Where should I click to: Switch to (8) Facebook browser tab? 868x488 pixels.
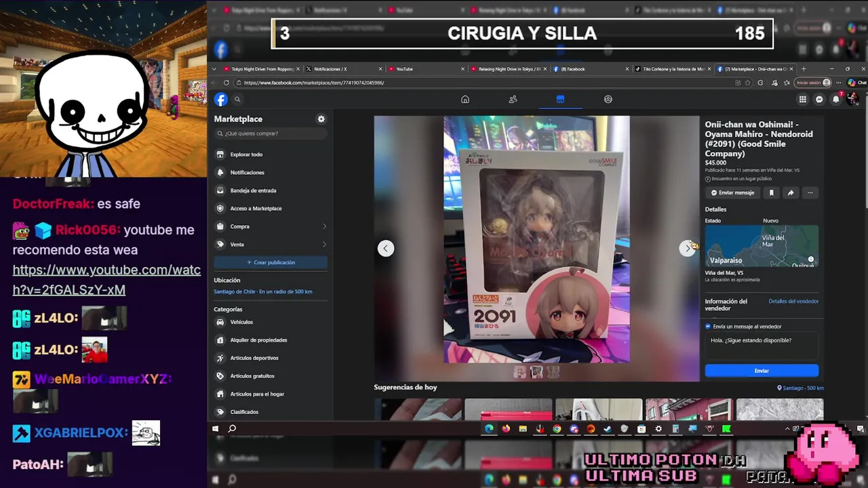pos(590,69)
